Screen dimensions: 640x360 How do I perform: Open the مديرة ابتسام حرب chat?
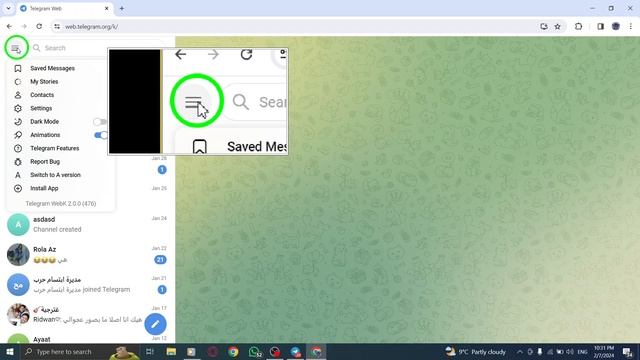click(x=87, y=284)
